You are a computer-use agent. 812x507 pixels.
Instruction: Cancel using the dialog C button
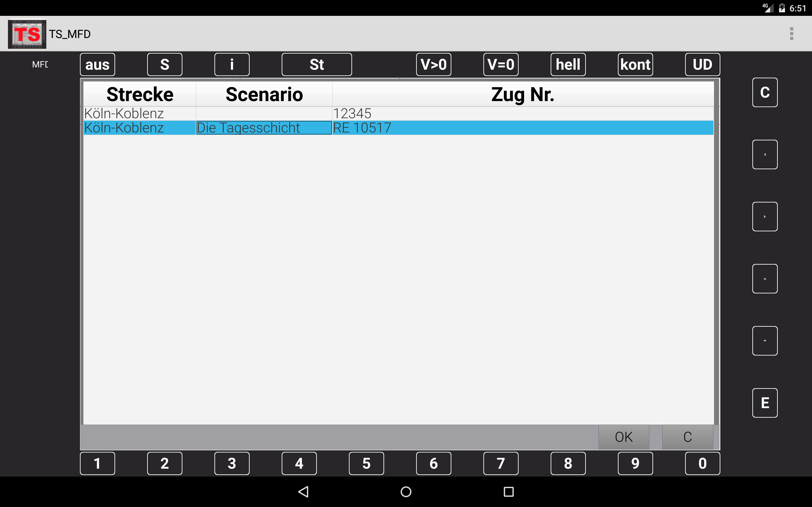688,437
